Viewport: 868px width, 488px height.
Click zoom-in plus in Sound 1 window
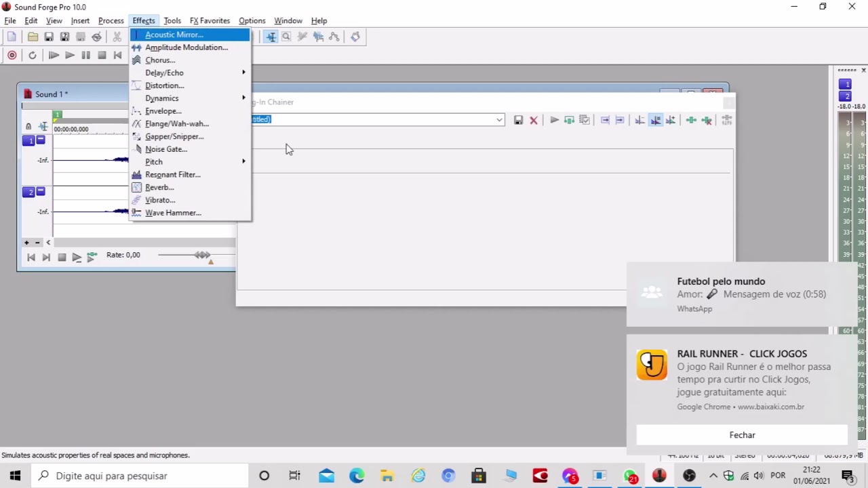(26, 242)
